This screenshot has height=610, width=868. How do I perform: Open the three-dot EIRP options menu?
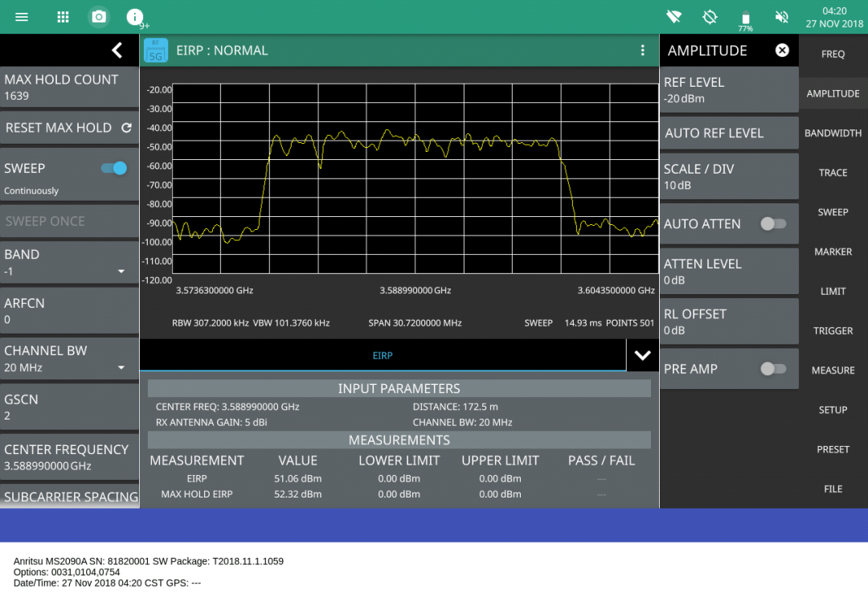[642, 51]
